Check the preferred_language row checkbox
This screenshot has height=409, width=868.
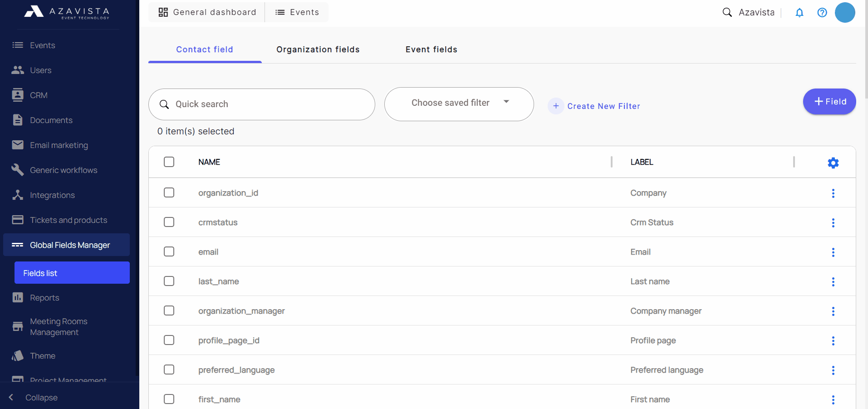tap(169, 370)
